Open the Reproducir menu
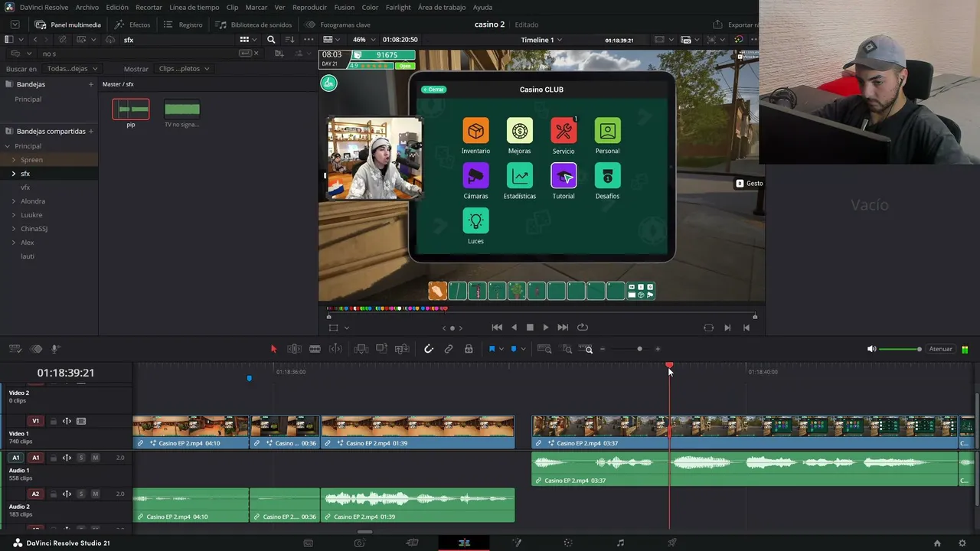 click(x=309, y=7)
